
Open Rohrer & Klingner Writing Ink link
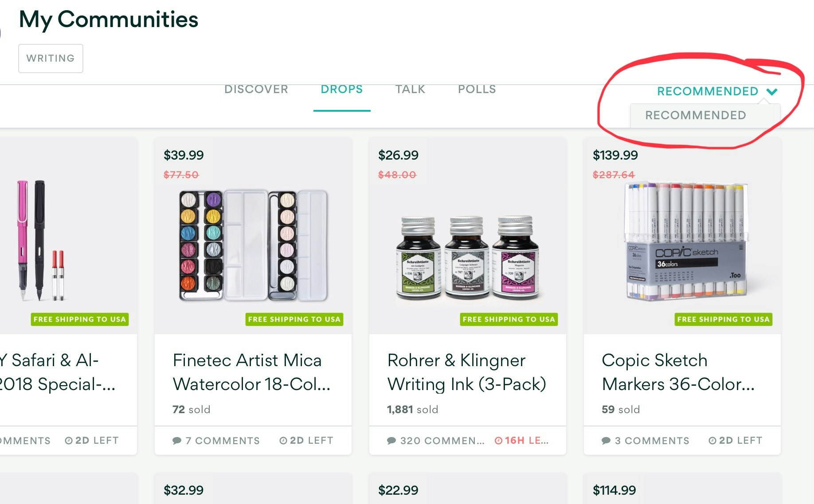(466, 372)
